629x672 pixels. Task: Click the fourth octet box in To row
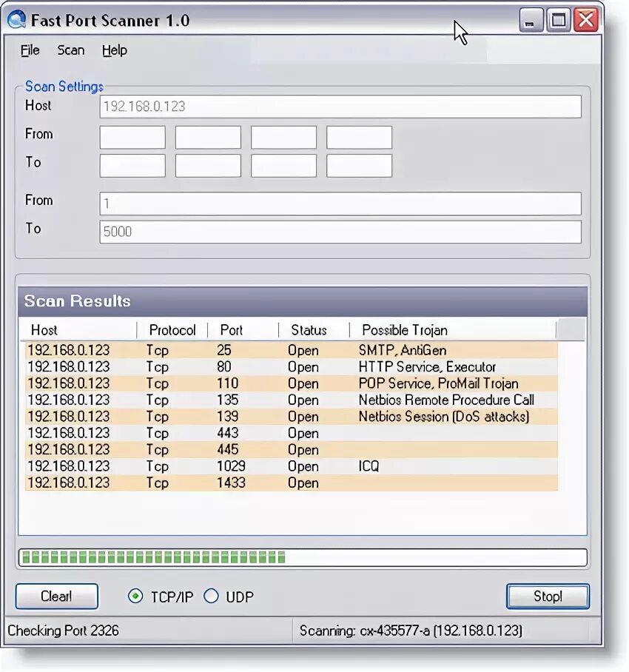tap(359, 166)
